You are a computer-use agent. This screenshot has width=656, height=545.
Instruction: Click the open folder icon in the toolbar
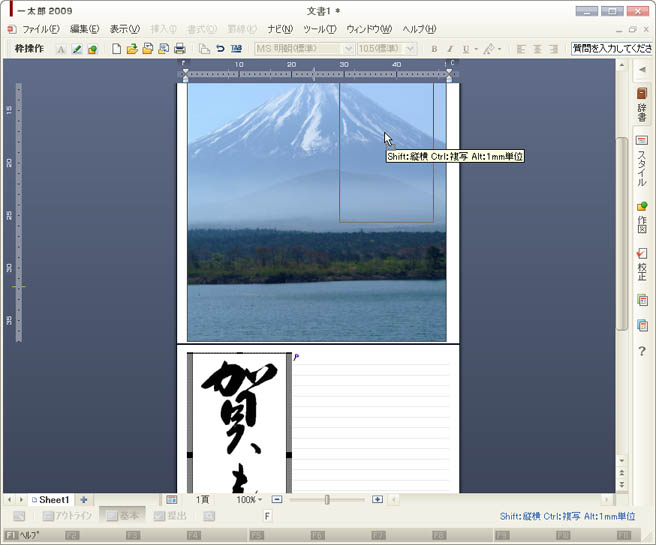132,48
